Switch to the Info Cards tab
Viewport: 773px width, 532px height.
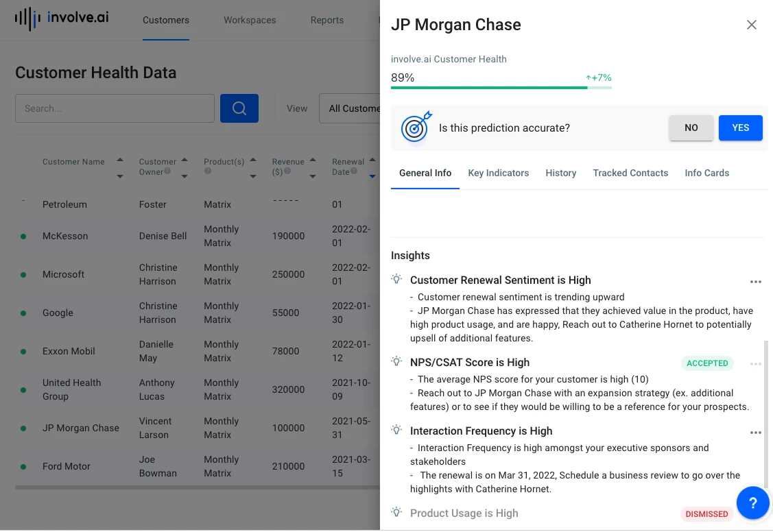pos(706,173)
